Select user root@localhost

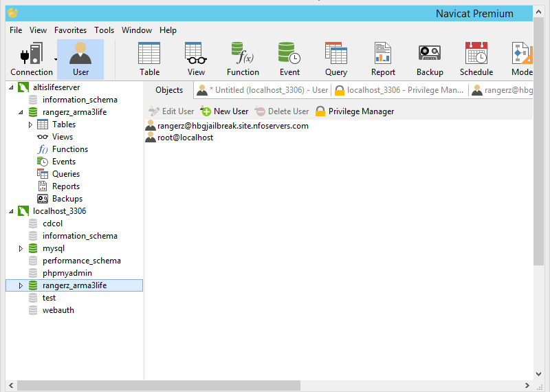point(179,138)
